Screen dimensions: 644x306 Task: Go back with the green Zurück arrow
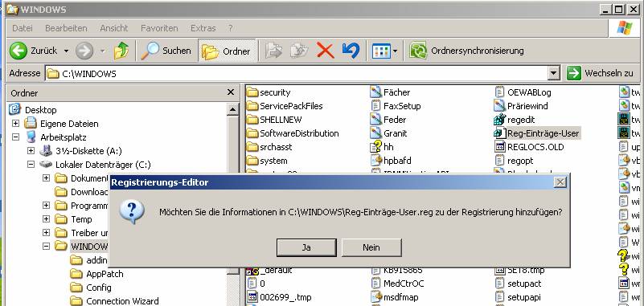18,51
